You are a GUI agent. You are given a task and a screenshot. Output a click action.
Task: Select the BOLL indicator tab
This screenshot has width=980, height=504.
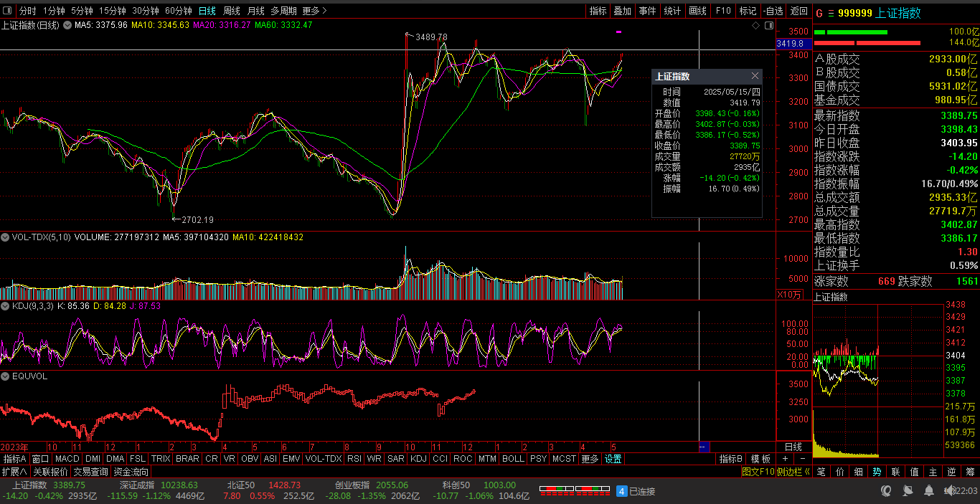(513, 459)
